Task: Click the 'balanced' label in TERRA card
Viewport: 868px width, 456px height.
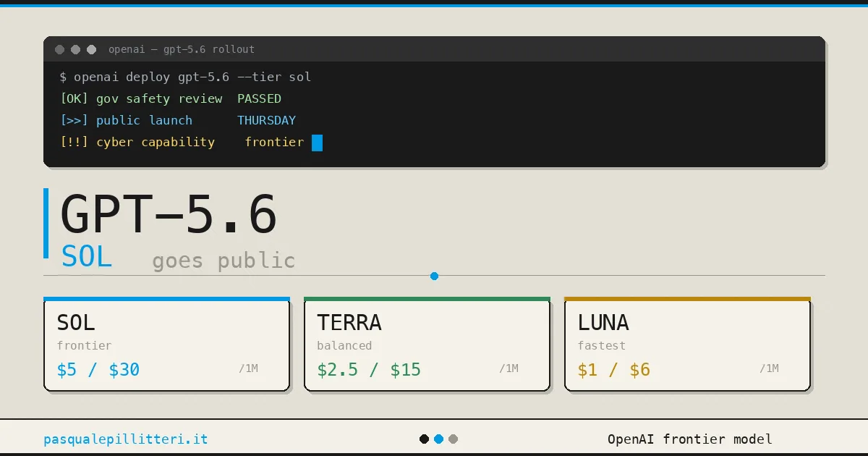Action: [344, 345]
